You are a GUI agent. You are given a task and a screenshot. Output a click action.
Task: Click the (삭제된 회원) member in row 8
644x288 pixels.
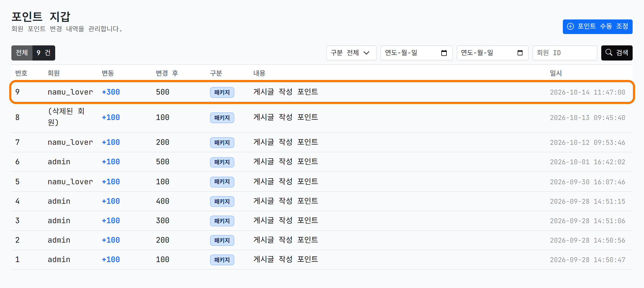click(x=67, y=117)
